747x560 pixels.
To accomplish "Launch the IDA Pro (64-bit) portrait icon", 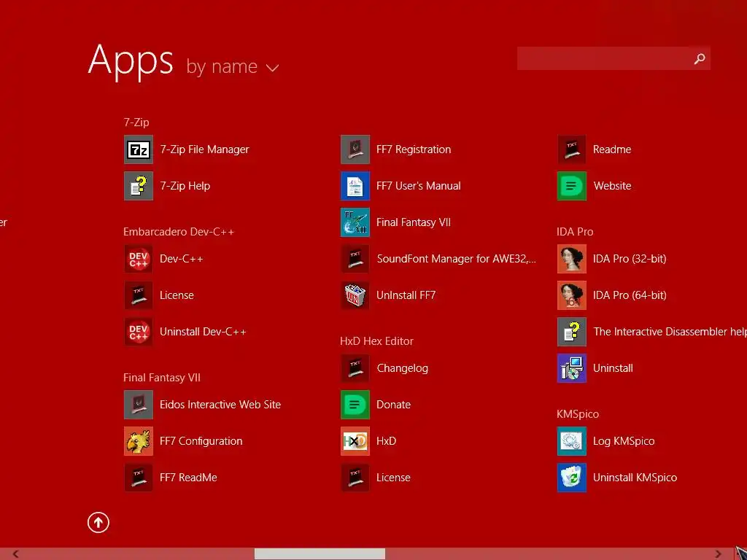I will pyautogui.click(x=572, y=295).
